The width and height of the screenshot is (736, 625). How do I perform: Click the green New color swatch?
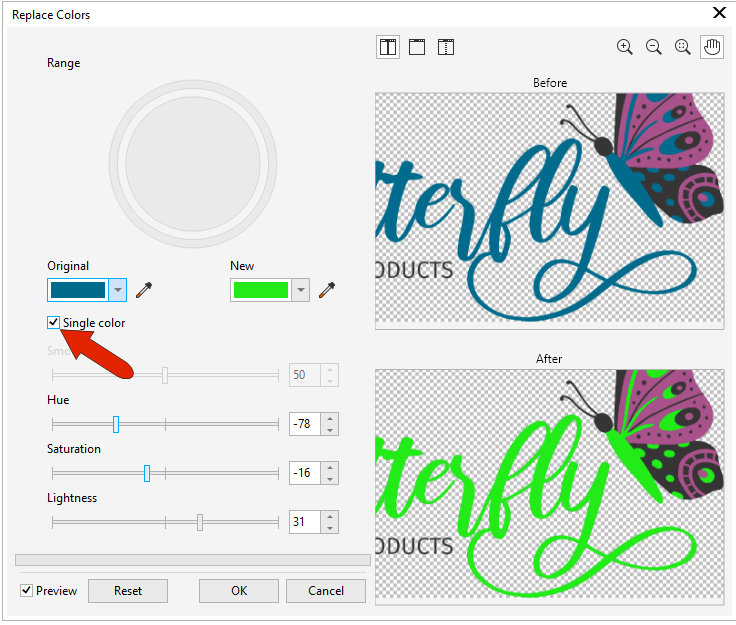coord(261,290)
